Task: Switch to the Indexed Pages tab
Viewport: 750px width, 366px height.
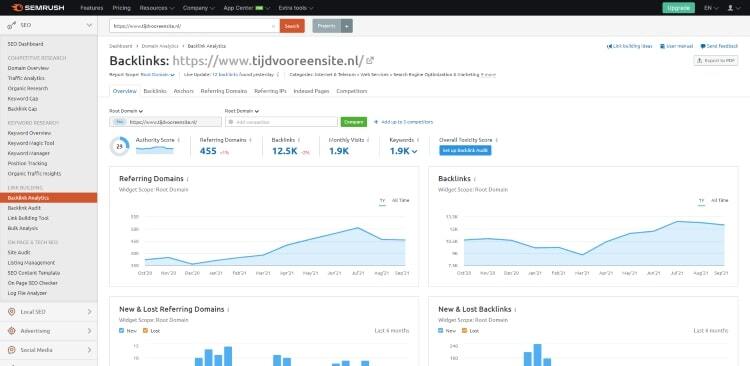Action: point(311,91)
